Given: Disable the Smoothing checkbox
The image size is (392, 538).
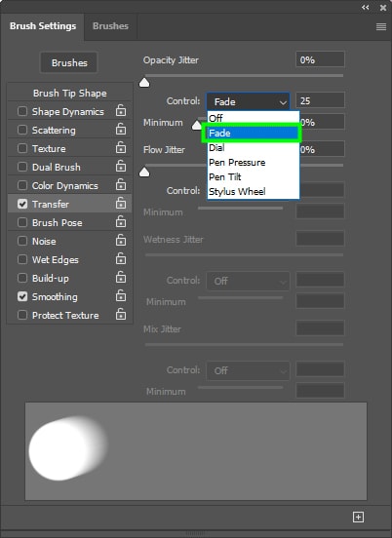Looking at the screenshot, I should tap(22, 297).
